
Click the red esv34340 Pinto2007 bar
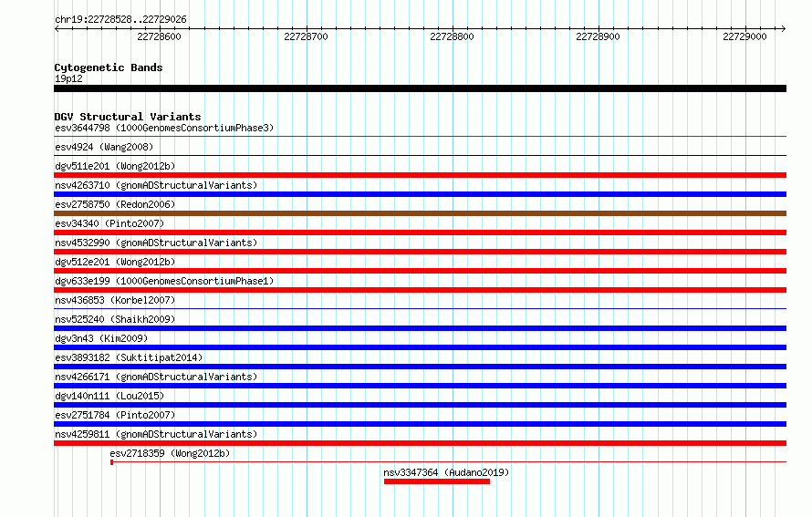(420, 233)
